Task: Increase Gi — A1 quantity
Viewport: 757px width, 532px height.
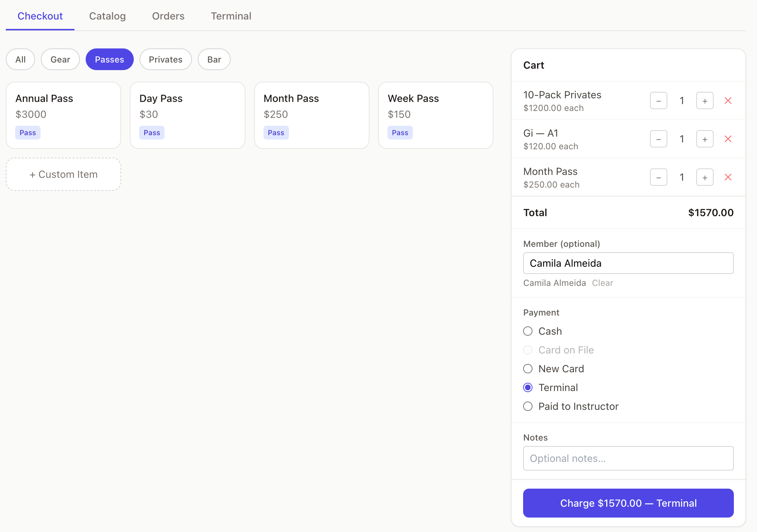Action: coord(705,139)
